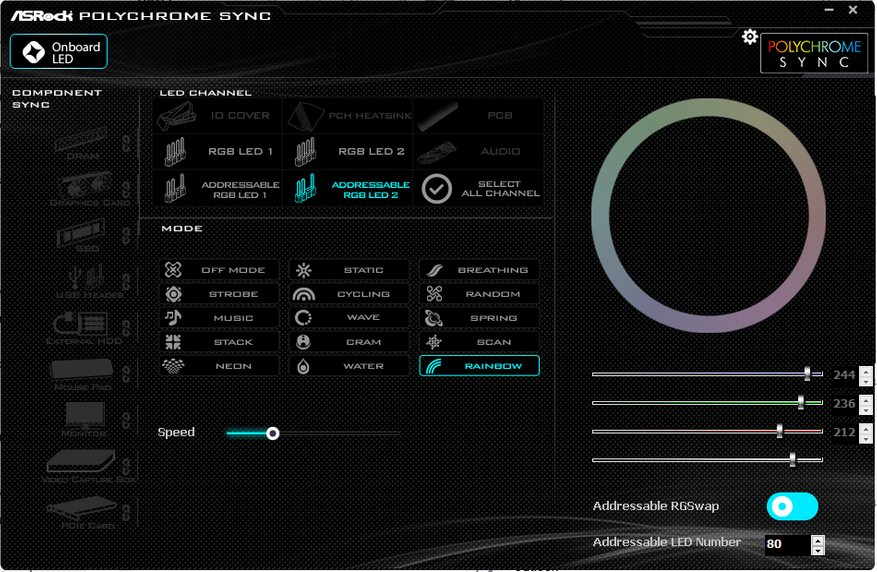Click the bottom white brightness slider
Viewport: 877px width, 572px height.
pos(707,460)
